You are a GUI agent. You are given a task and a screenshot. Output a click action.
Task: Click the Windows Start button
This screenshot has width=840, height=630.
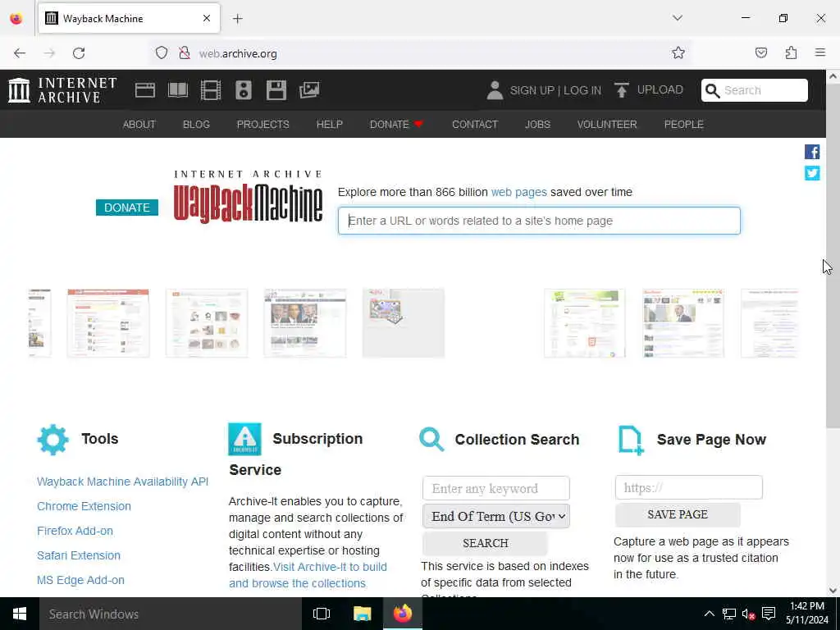tap(20, 614)
